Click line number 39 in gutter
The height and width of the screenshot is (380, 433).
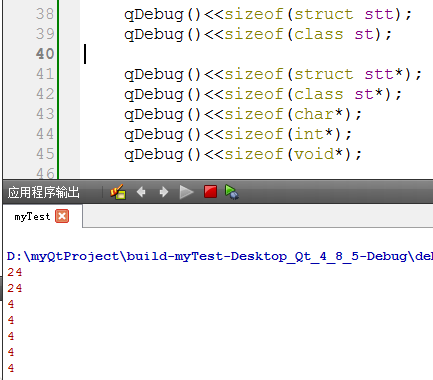pos(45,34)
